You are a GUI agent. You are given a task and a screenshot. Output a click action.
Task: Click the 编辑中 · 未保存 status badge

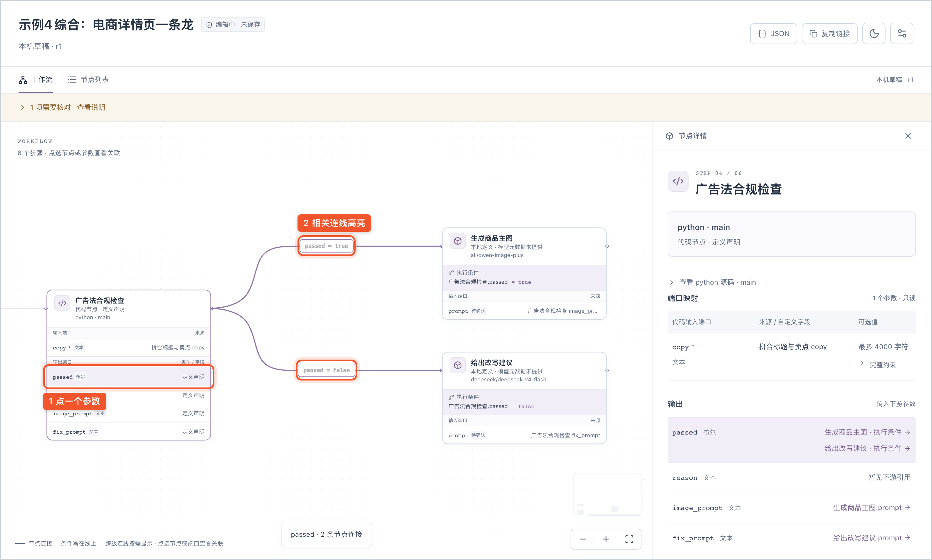pos(233,24)
